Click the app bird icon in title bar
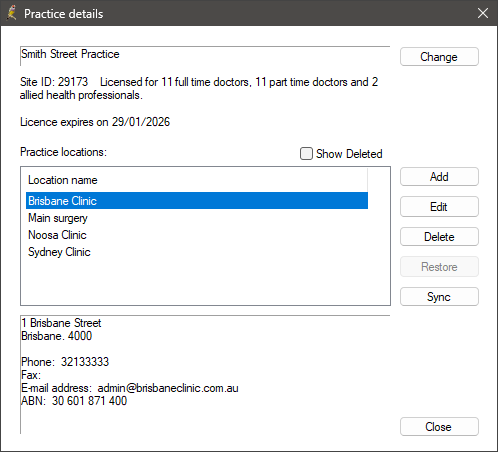498x452 pixels. (12, 13)
